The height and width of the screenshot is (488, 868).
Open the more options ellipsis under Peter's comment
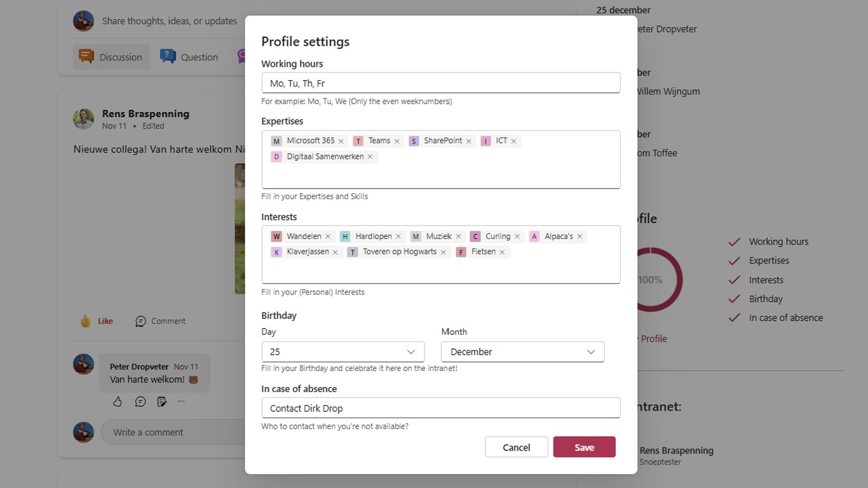(181, 402)
